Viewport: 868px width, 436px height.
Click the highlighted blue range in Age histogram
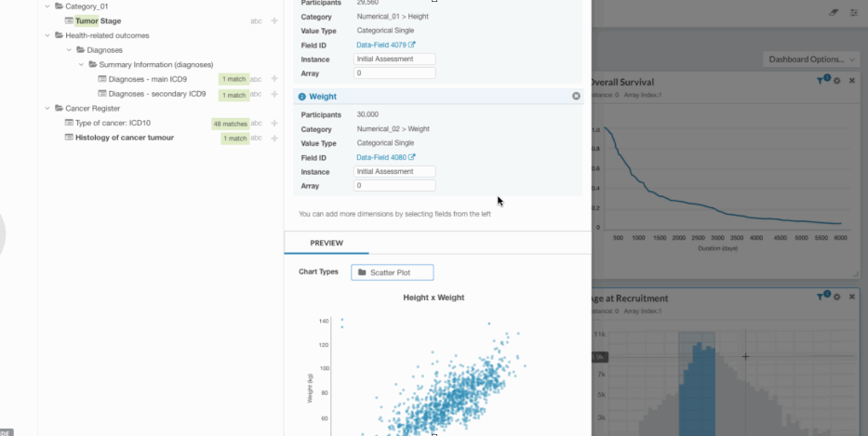pos(697,384)
